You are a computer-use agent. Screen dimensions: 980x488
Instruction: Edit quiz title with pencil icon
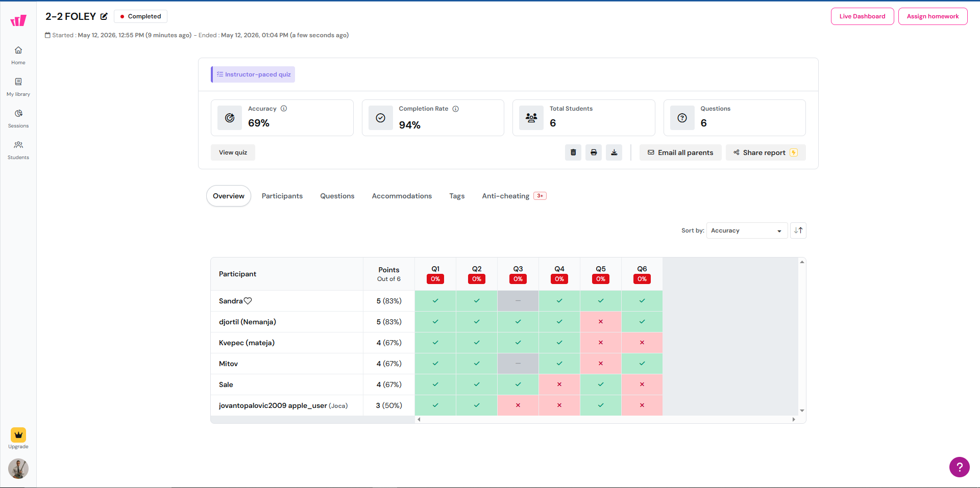point(104,16)
